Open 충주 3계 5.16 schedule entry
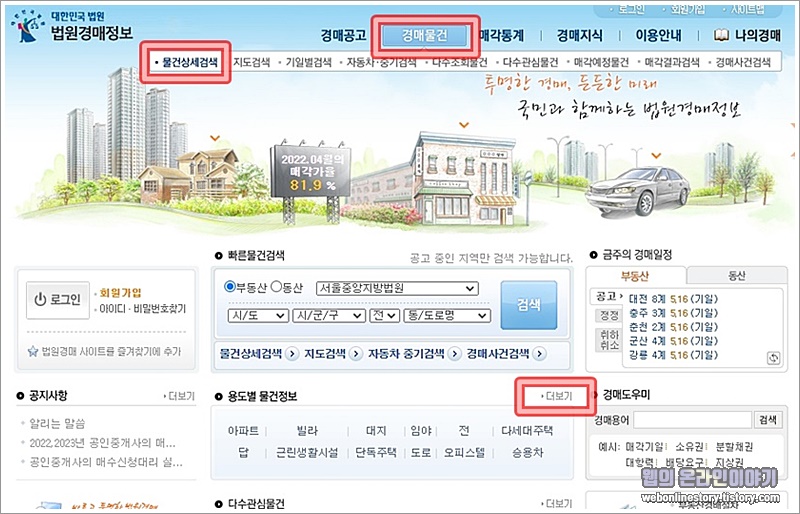This screenshot has width=800, height=514. (673, 313)
